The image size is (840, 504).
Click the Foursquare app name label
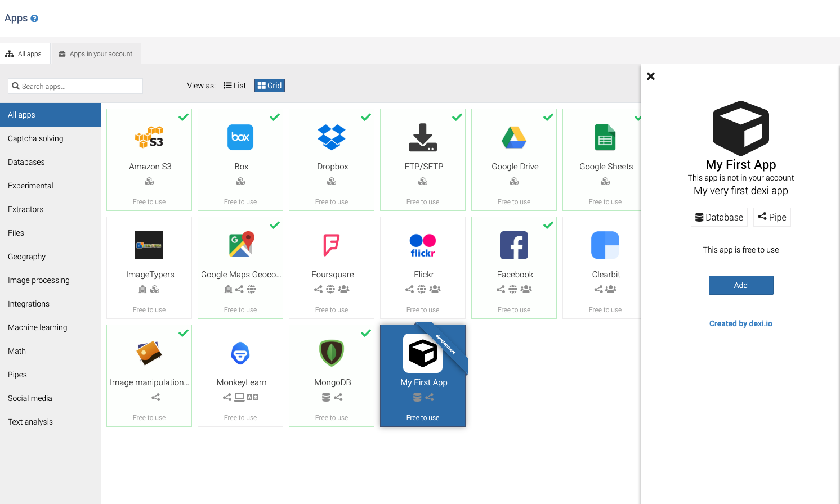[333, 274]
